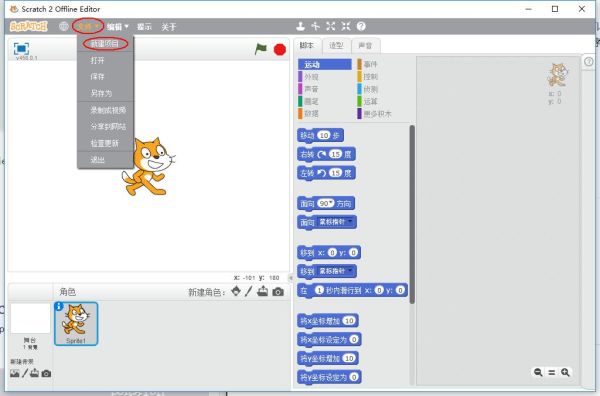Choose 分享到网站 in File menu
This screenshot has width=600, height=396.
105,126
